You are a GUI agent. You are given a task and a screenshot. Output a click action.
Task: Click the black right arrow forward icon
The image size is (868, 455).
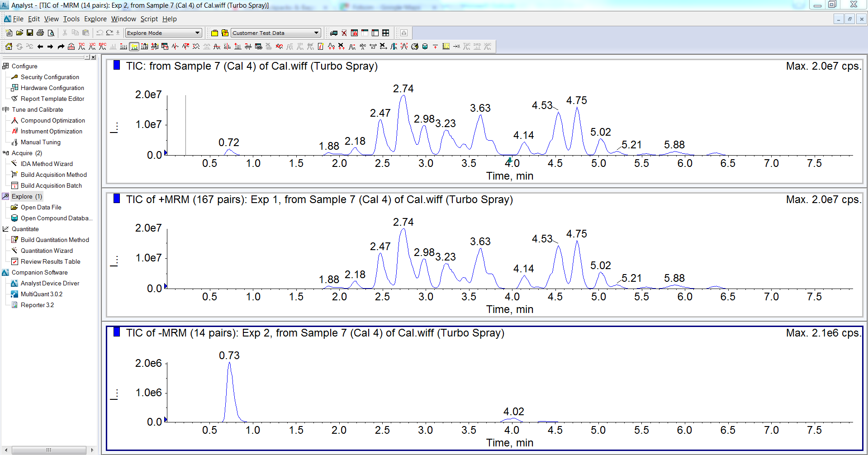[x=50, y=47]
